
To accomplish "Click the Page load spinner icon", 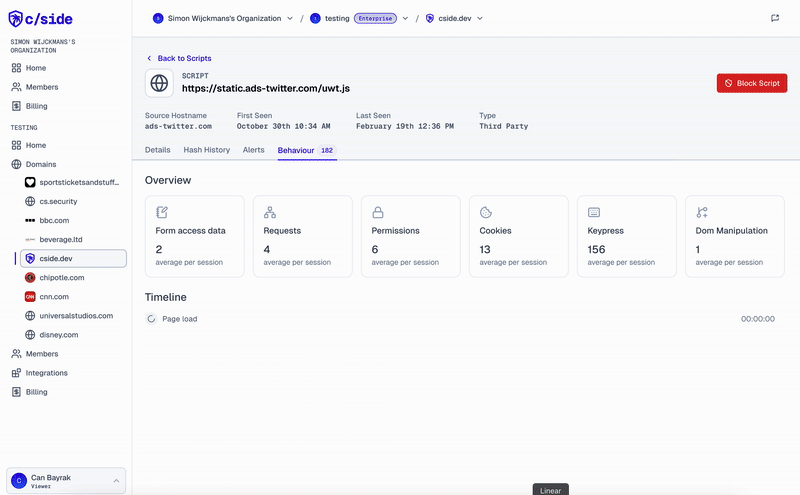I will pyautogui.click(x=151, y=319).
